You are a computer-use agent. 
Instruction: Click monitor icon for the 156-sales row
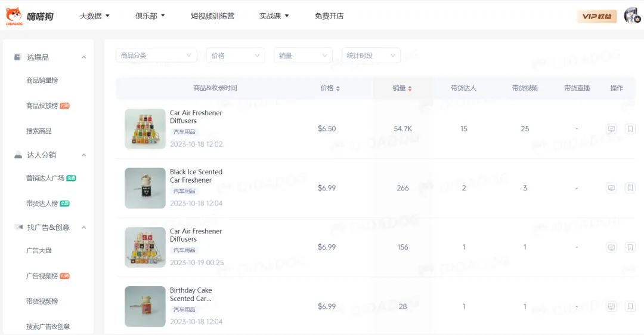click(x=611, y=247)
